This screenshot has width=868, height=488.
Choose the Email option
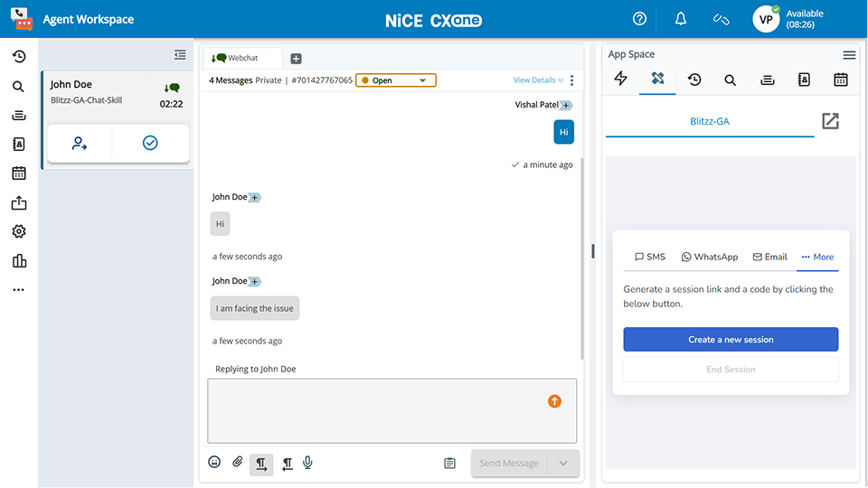pyautogui.click(x=769, y=257)
